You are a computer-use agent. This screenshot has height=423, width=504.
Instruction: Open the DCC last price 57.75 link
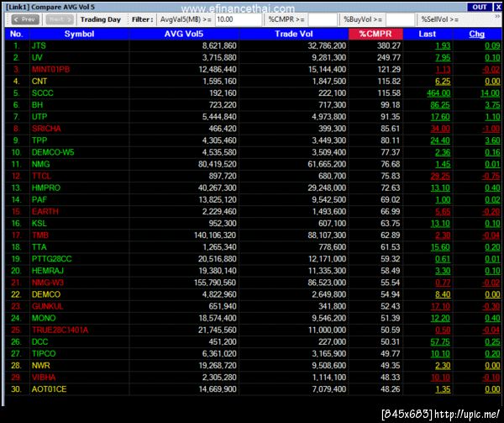[x=440, y=342]
